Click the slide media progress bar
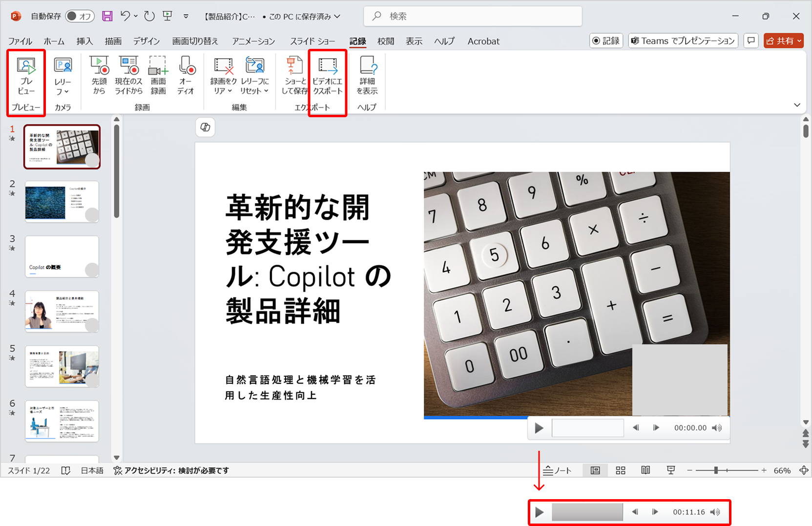Viewport: 812px width, 526px height. pyautogui.click(x=588, y=428)
